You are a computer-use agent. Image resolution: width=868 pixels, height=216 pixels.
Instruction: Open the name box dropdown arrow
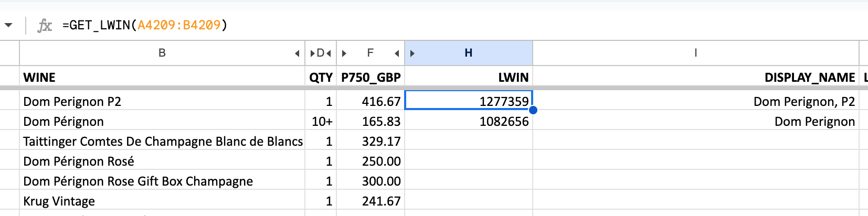pyautogui.click(x=8, y=25)
